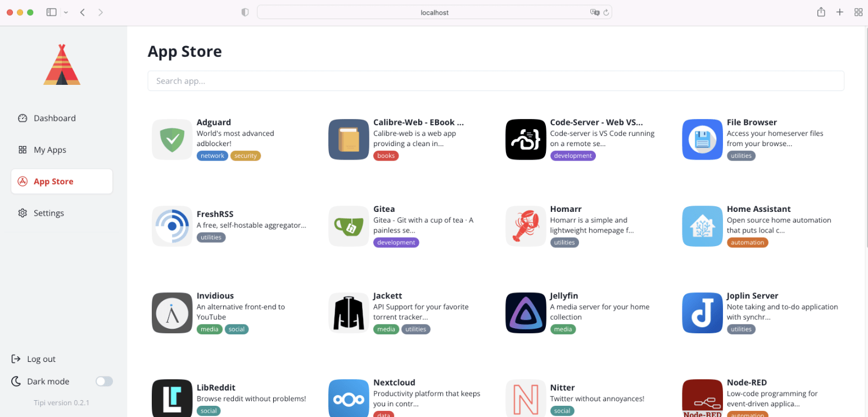The height and width of the screenshot is (417, 868).
Task: Open the Calibre-Web book icon
Action: (x=349, y=139)
